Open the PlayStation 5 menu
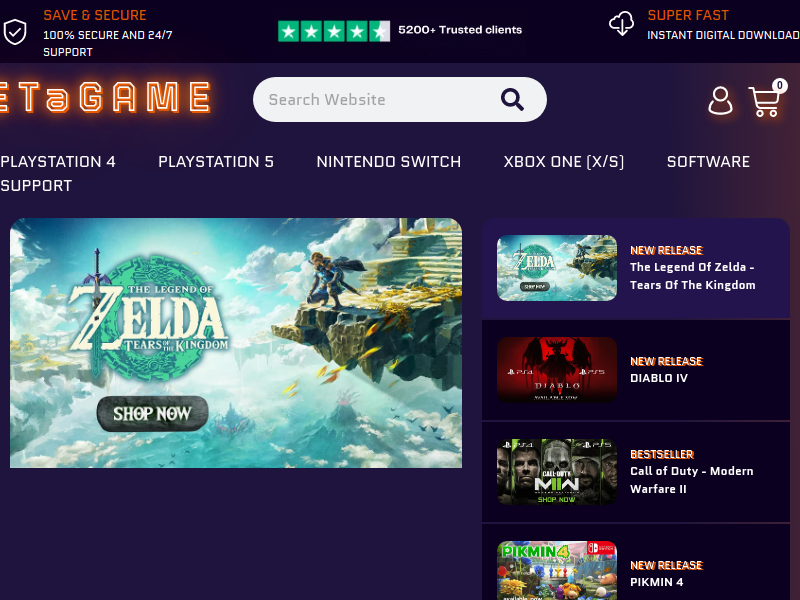The width and height of the screenshot is (800, 600). click(x=216, y=162)
